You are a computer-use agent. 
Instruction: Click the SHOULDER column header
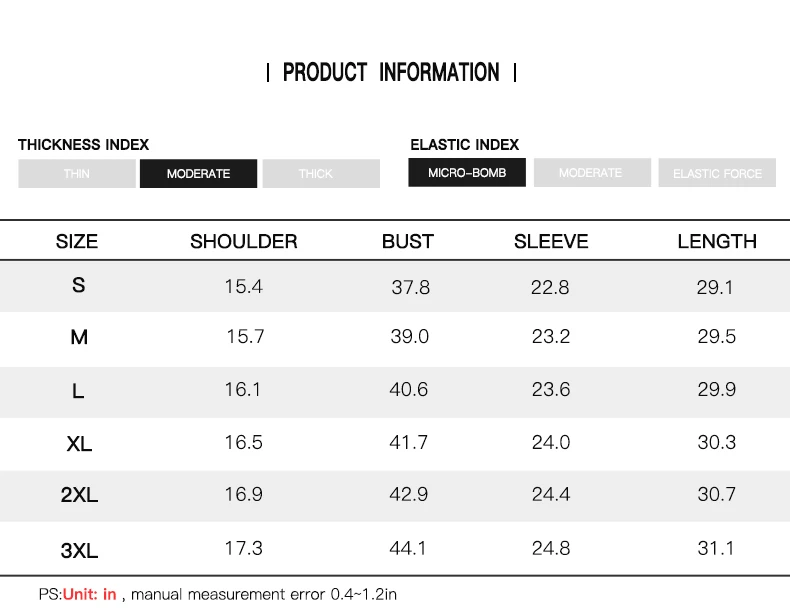coord(243,241)
